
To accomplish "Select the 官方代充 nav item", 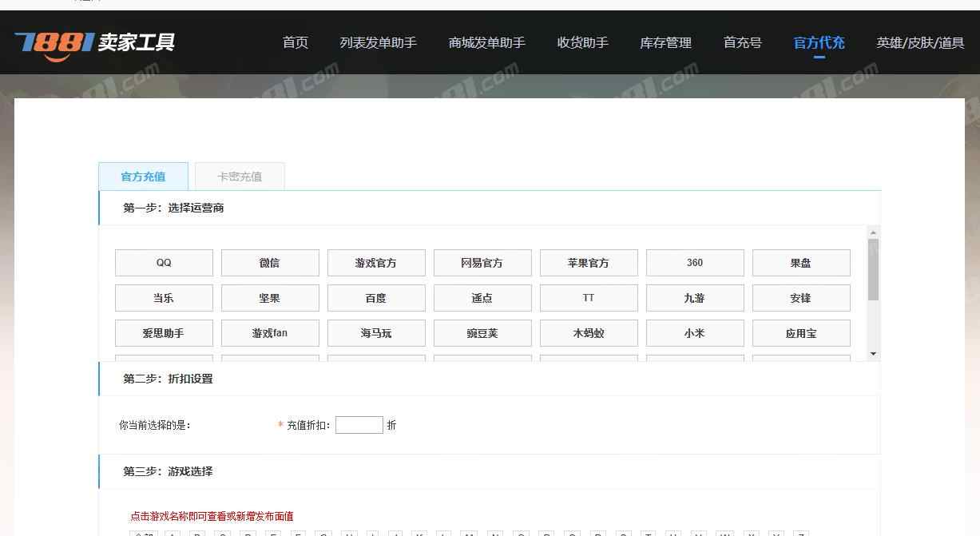I will (819, 42).
